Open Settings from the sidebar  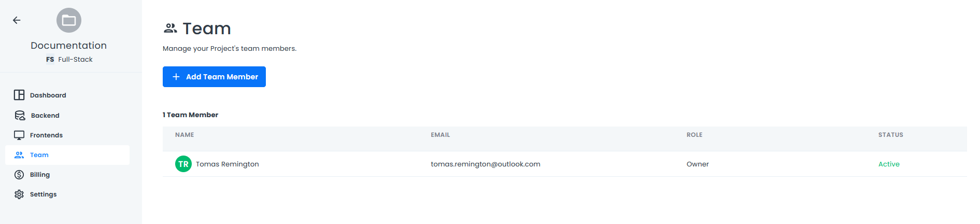click(43, 194)
